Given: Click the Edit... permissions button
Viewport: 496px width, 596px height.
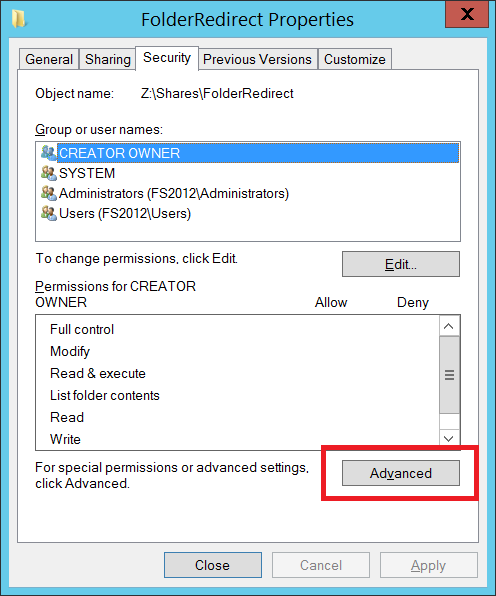Looking at the screenshot, I should pyautogui.click(x=401, y=264).
